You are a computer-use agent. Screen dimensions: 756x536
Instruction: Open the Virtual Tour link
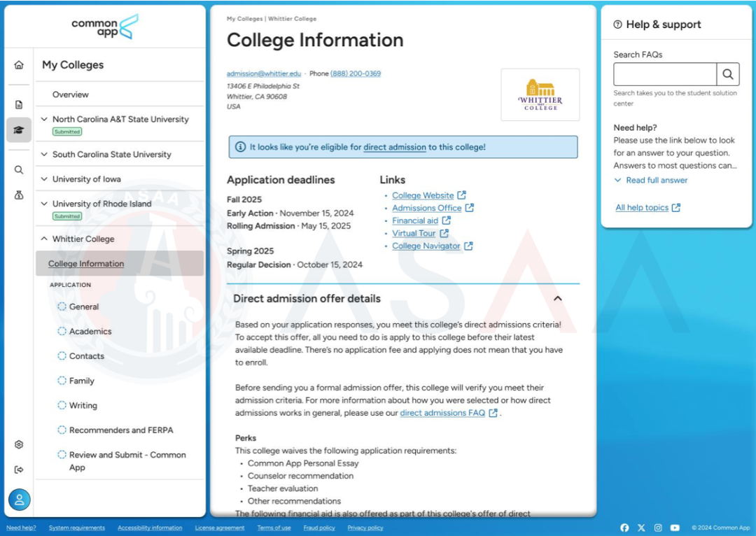pos(414,233)
